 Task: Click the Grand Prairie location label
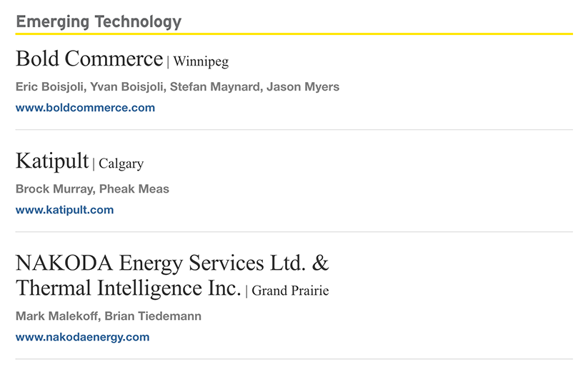pos(290,290)
